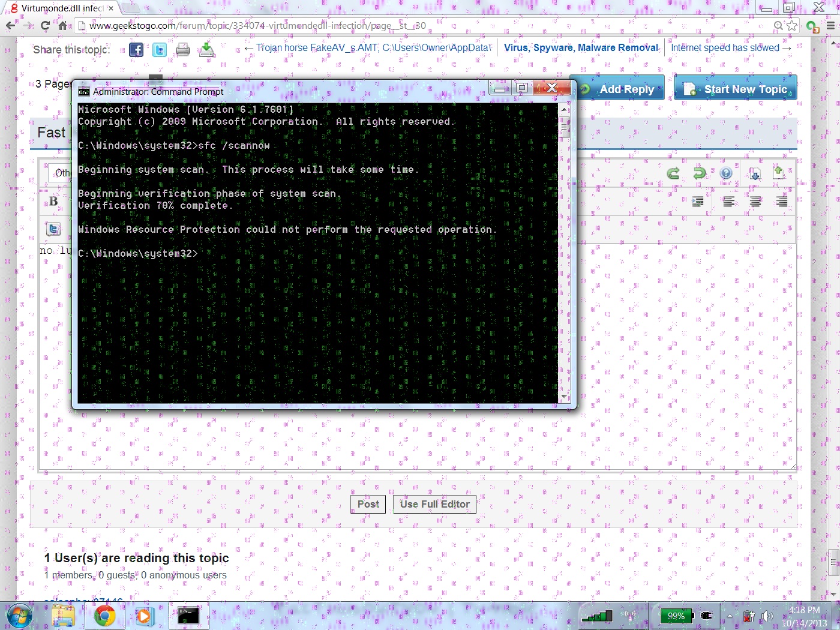Bookmark page with star icon
This screenshot has width=840, height=630.
point(792,26)
